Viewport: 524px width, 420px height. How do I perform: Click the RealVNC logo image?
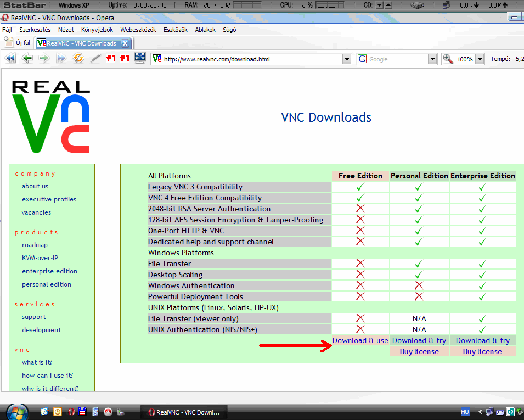coord(51,117)
